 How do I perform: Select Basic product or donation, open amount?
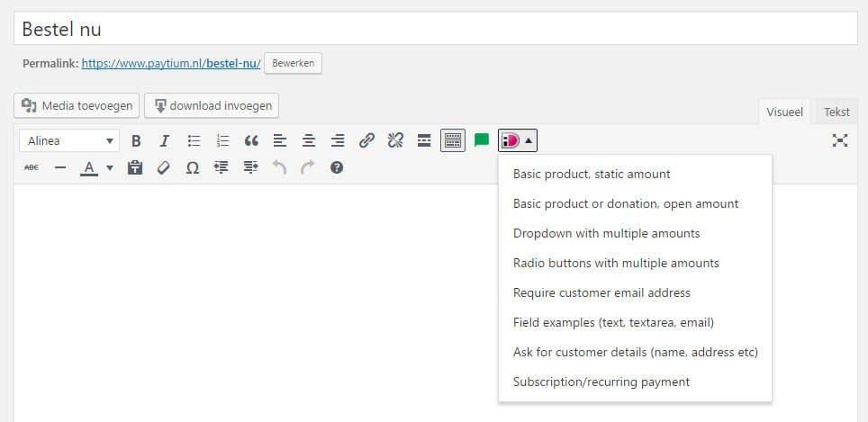635,203
